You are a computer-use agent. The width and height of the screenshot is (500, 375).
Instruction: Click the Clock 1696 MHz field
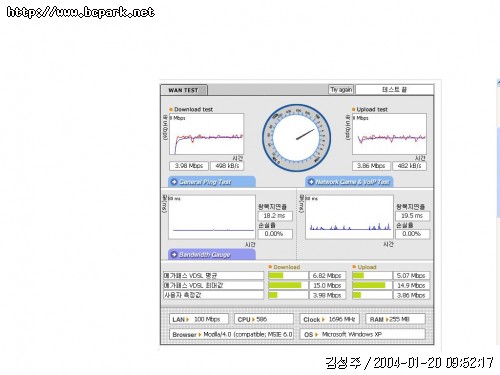[x=329, y=319]
